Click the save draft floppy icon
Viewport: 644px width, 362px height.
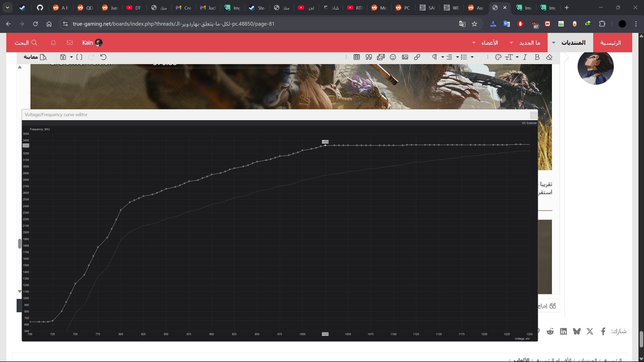pos(63,57)
